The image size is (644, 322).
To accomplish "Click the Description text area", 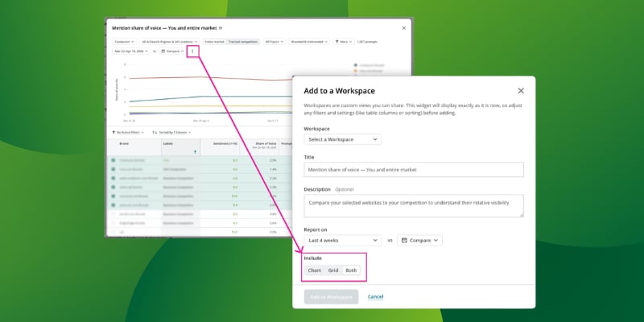I will (414, 206).
